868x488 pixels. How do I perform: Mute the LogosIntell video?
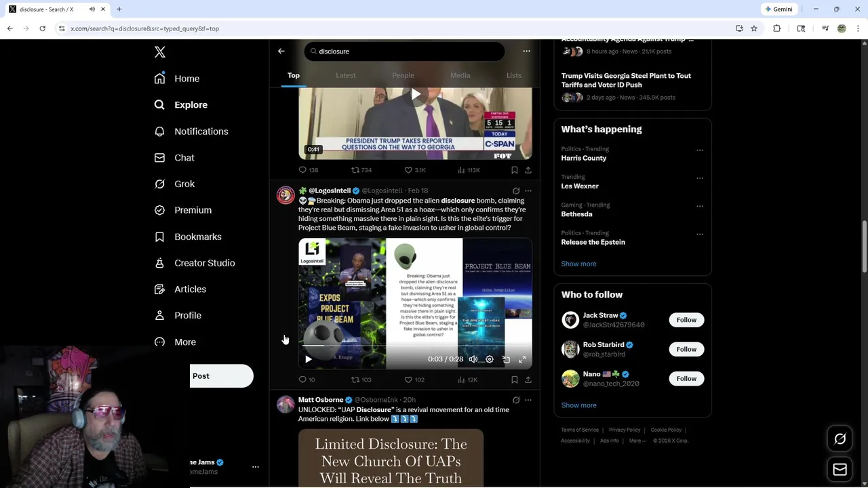[473, 359]
